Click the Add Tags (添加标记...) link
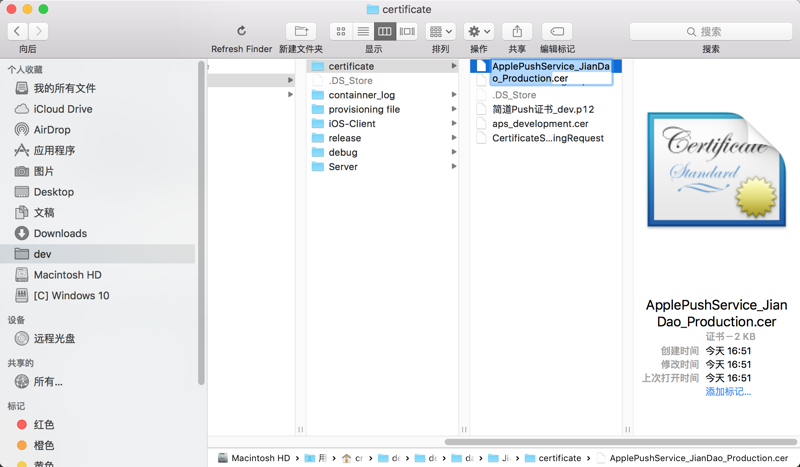The width and height of the screenshot is (800, 467). [728, 391]
